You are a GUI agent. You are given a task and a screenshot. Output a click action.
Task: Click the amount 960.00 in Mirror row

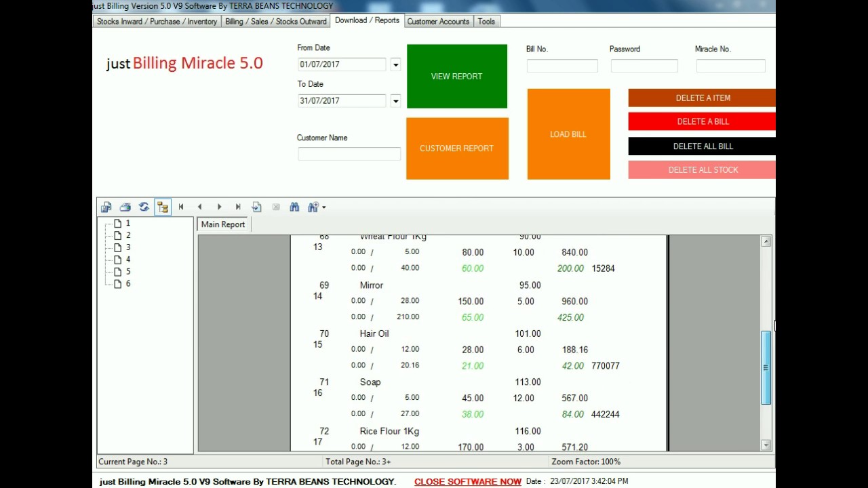click(x=575, y=301)
